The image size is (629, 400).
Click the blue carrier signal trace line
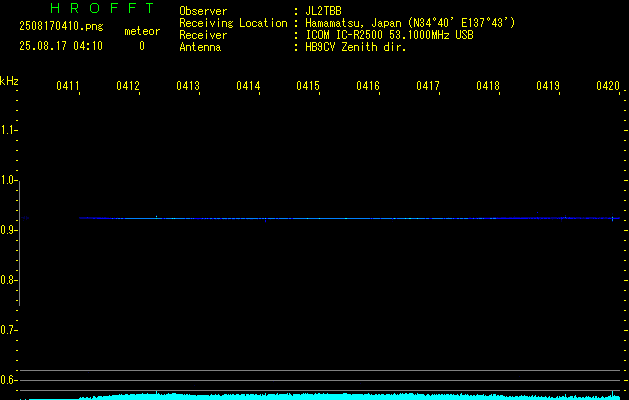click(x=349, y=218)
